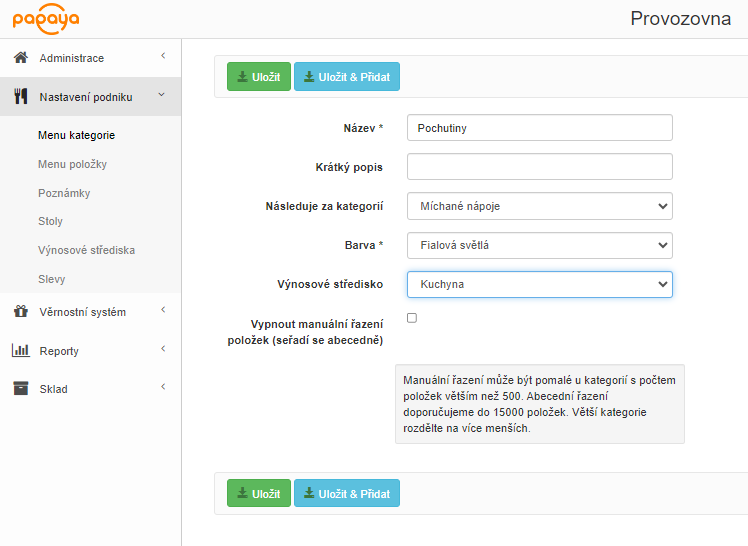
Task: Click the Krátký popis input field
Action: point(539,166)
